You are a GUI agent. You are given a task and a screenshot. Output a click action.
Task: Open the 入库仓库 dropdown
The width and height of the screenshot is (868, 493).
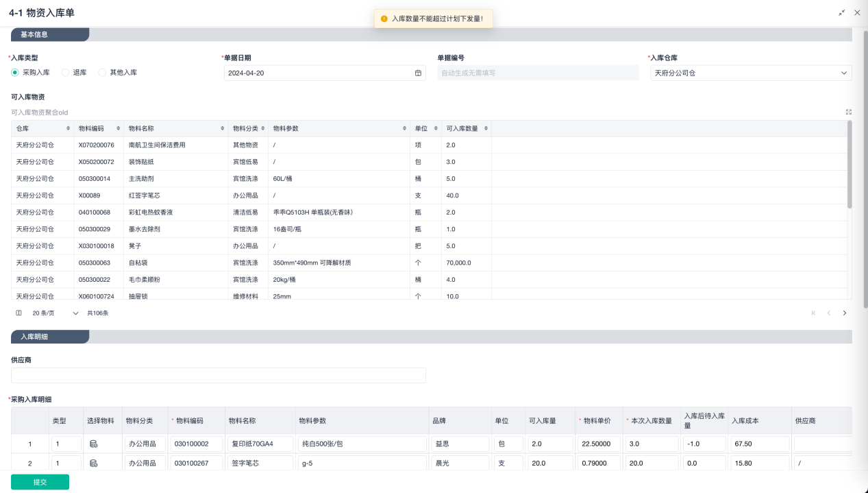pos(750,73)
